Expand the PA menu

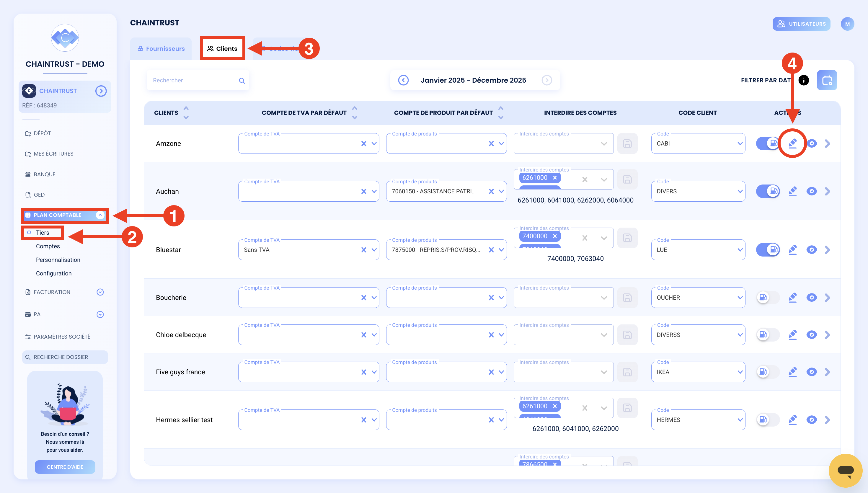click(100, 315)
